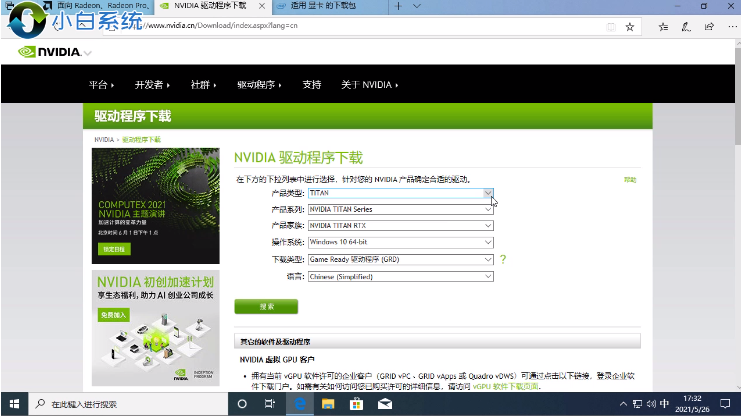Click the green 搜索 button
This screenshot has height=416, width=741.
(266, 306)
